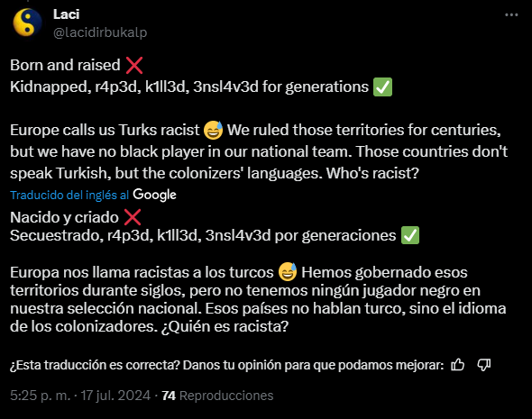Click the original English 'Who's racist?' text
Viewport: 532px width, 419px height.
(x=372, y=173)
